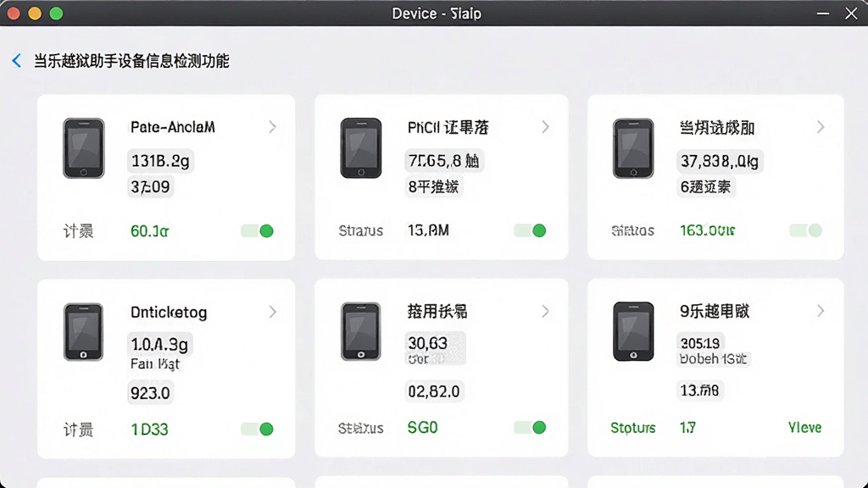Click the Straius label on the PhCil card
The width and height of the screenshot is (868, 488).
(361, 230)
